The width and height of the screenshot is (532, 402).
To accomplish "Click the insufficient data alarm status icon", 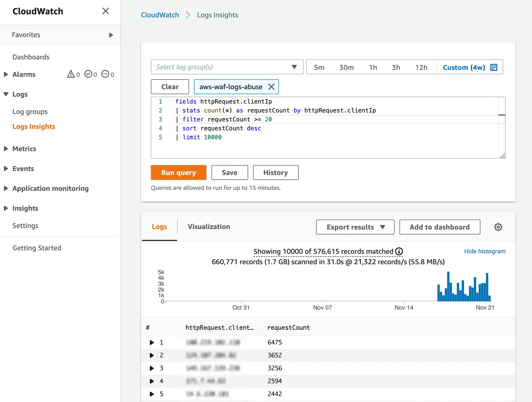I will click(x=105, y=74).
